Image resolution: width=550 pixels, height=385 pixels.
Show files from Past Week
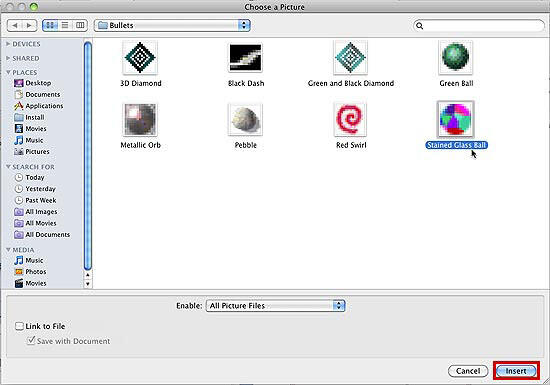coord(35,200)
